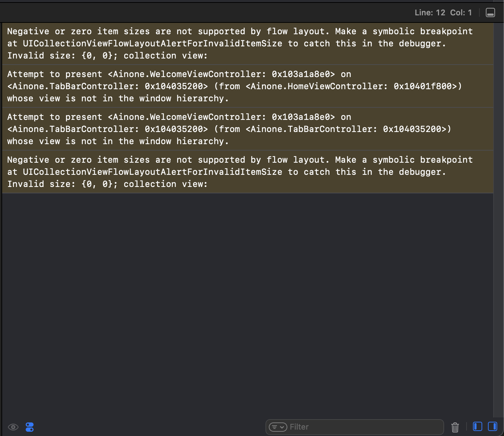Screen dimensions: 504x436
Task: Toggle the eye visibility control in the bottom bar
Action: click(x=13, y=427)
